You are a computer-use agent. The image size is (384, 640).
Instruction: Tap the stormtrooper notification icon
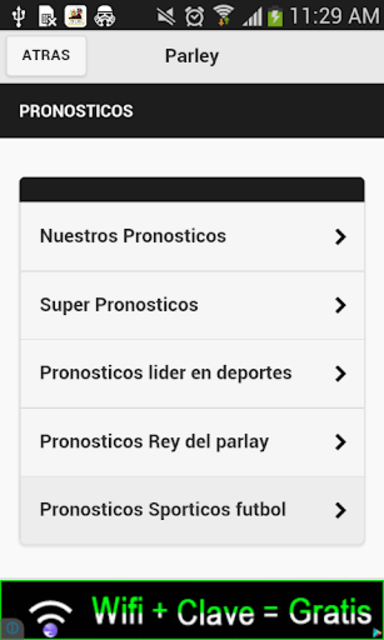click(x=105, y=17)
